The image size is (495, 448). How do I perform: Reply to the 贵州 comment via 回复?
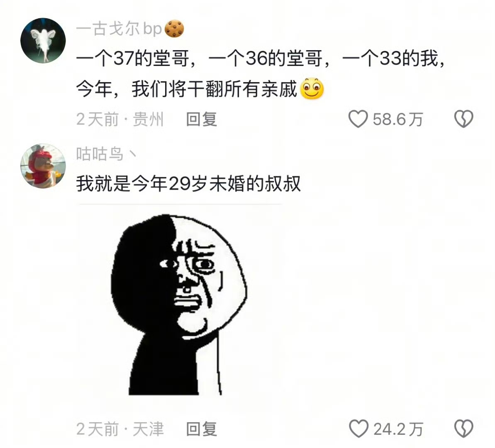(201, 119)
